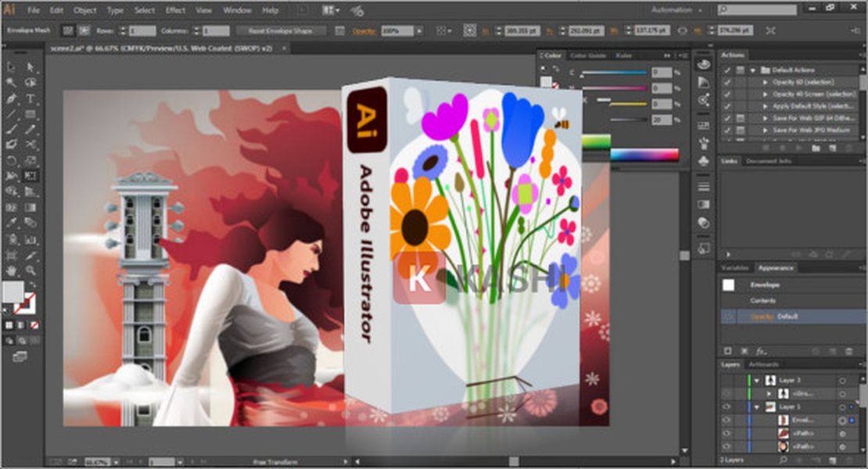Open the Window menu
The height and width of the screenshot is (469, 868).
point(236,10)
